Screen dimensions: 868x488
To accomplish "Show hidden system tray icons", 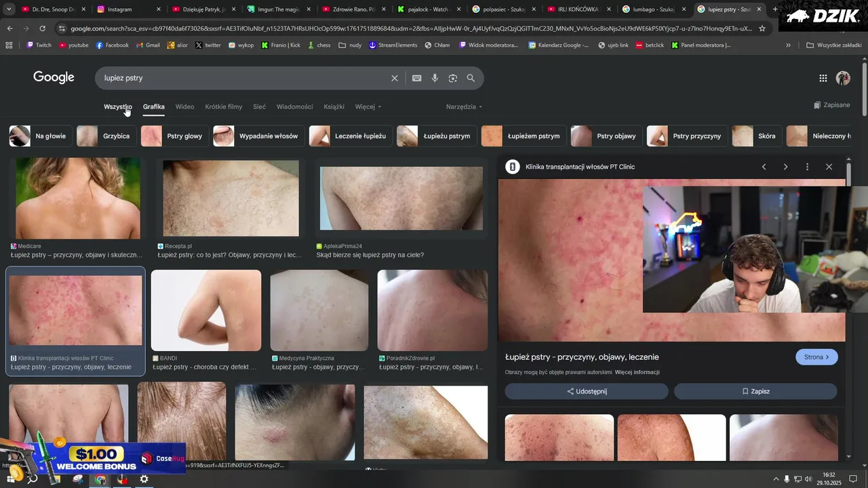I will click(776, 479).
